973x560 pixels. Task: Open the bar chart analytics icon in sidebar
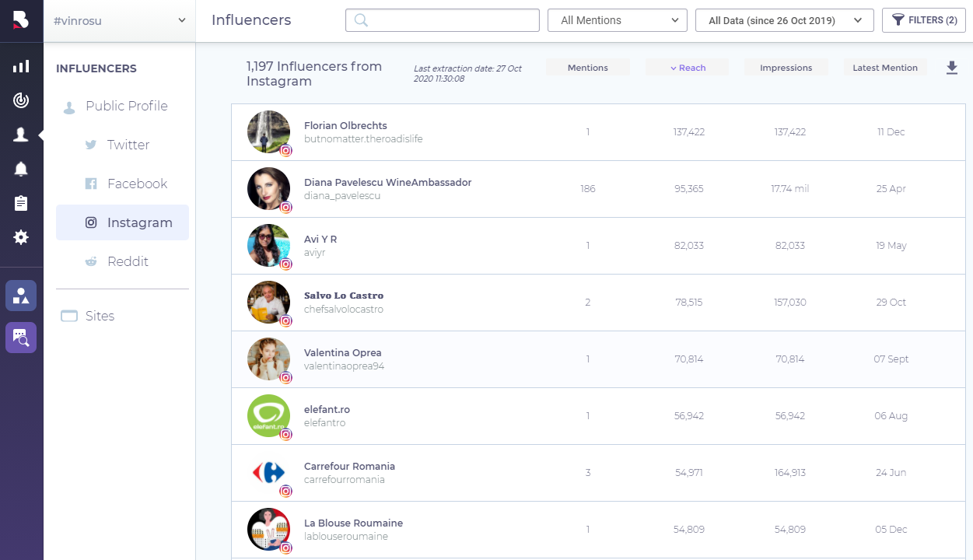(21, 66)
